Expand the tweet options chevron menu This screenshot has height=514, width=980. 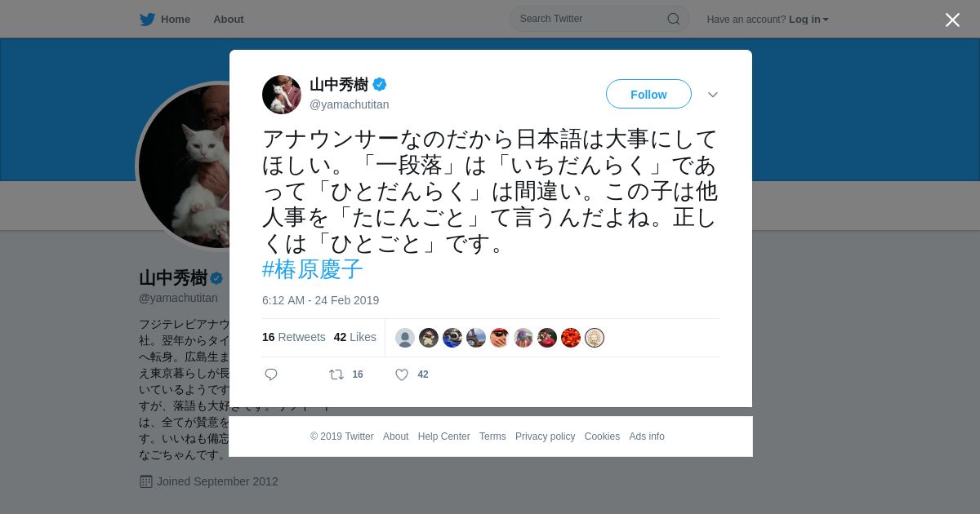pos(713,95)
